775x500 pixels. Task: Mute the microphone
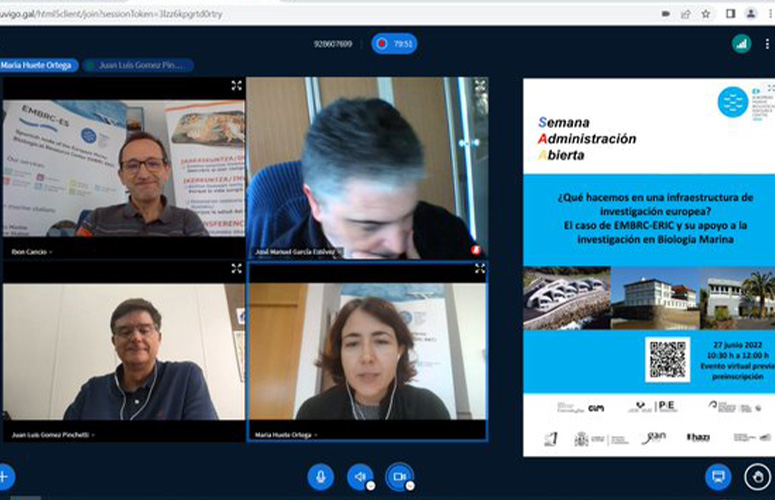(x=321, y=476)
